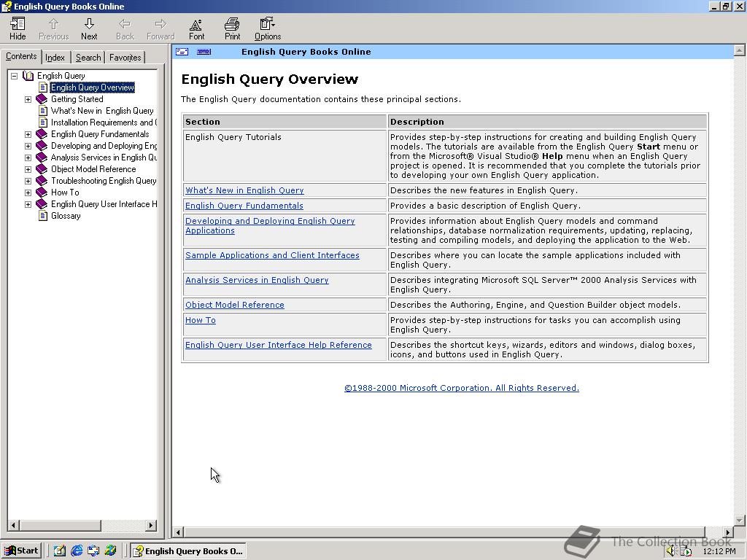Expand the How To book
Image resolution: width=747 pixels, height=560 pixels.
pyautogui.click(x=28, y=192)
